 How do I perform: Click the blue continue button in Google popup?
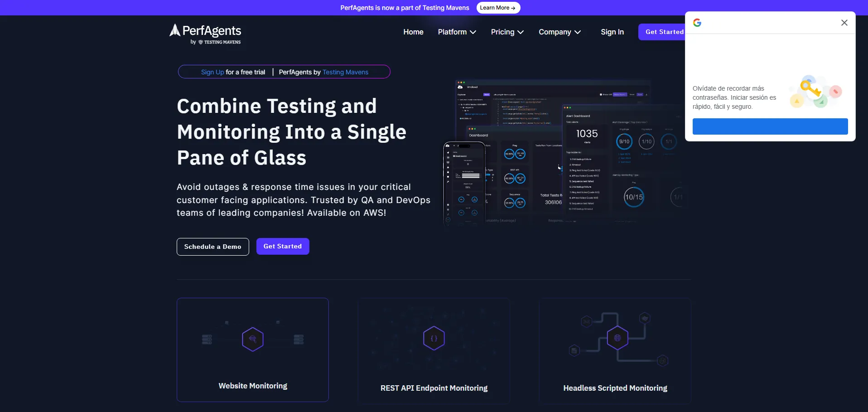(x=770, y=126)
